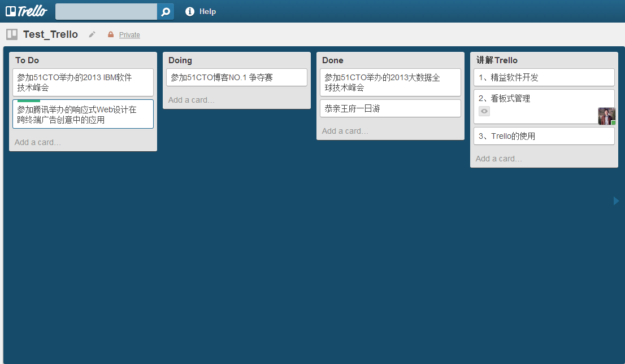Click the Help info icon

click(x=190, y=11)
